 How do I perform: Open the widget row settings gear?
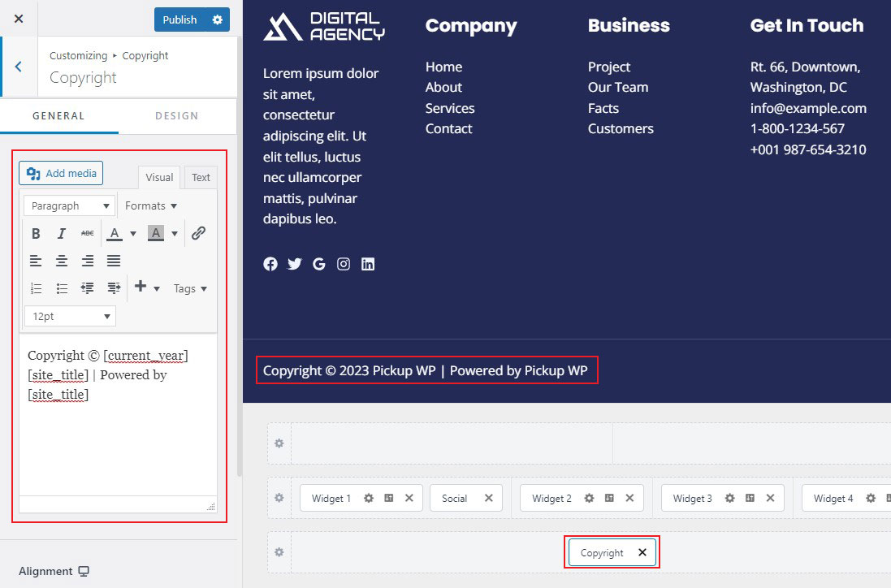coord(279,498)
